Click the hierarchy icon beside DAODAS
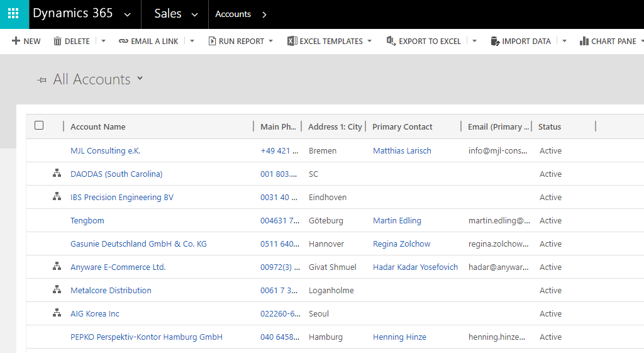The width and height of the screenshot is (644, 353). pos(57,174)
